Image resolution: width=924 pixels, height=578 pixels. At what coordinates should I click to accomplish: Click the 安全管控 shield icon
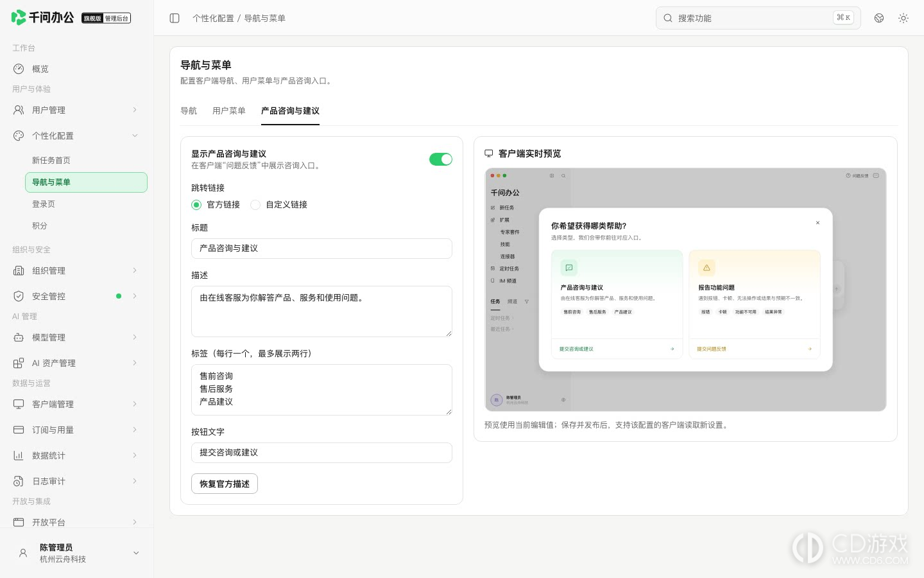[19, 296]
